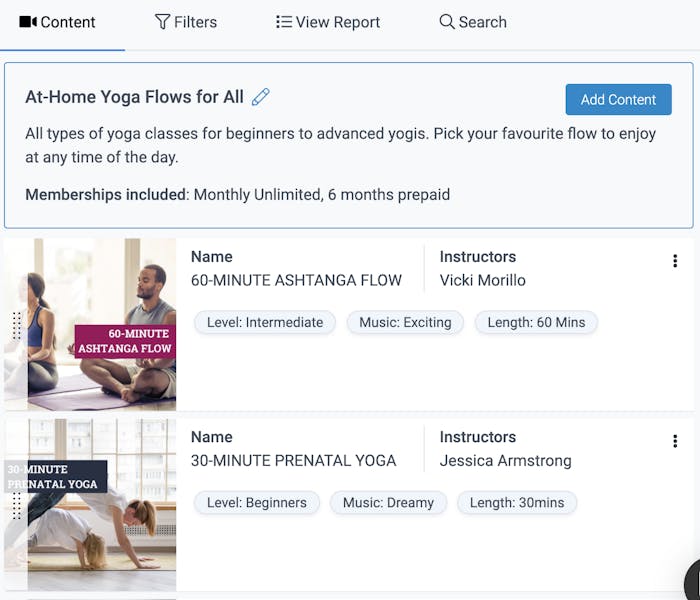Click the Memberships included line
Screen dimensions: 700x600
pyautogui.click(x=238, y=195)
